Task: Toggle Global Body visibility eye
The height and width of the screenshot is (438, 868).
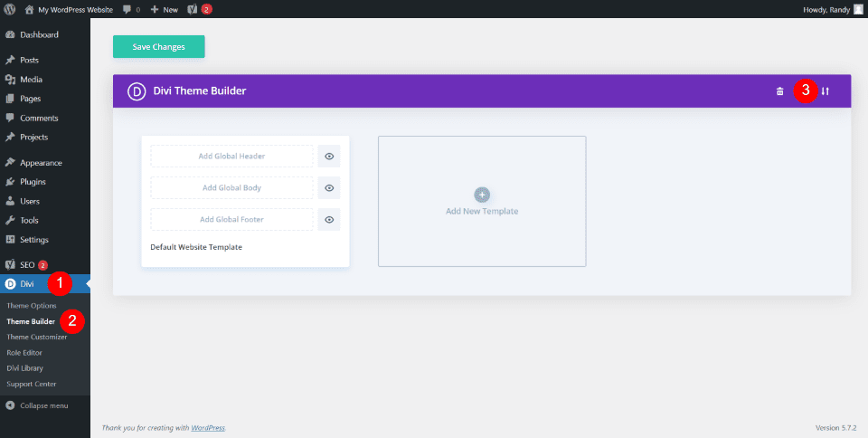Action: click(329, 187)
